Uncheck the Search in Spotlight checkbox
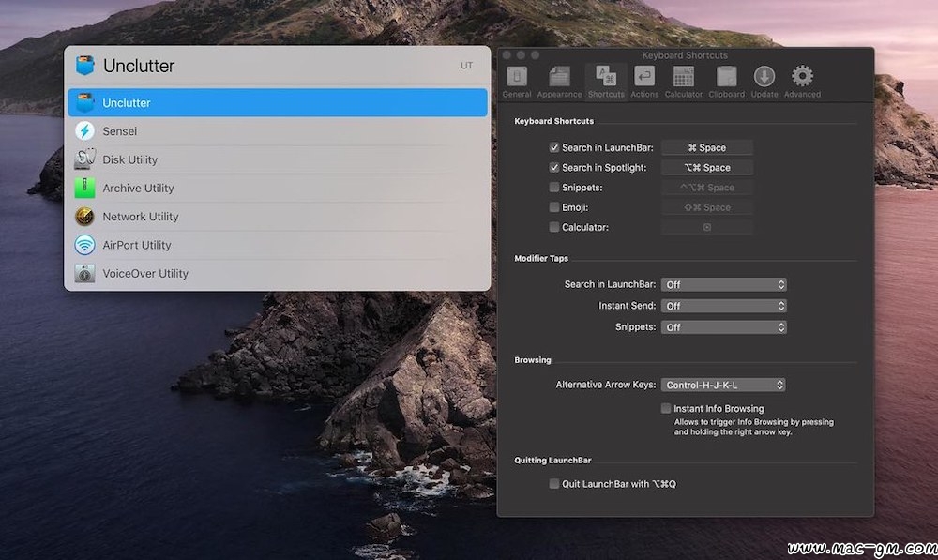 (554, 168)
